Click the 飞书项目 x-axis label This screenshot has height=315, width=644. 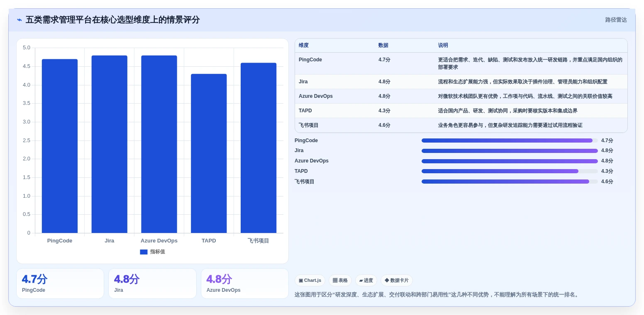pos(259,241)
